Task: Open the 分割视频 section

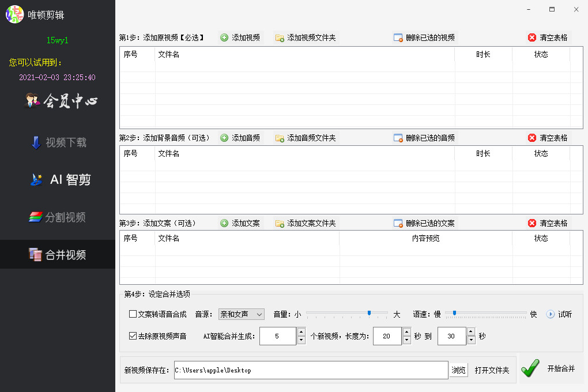Action: point(58,217)
